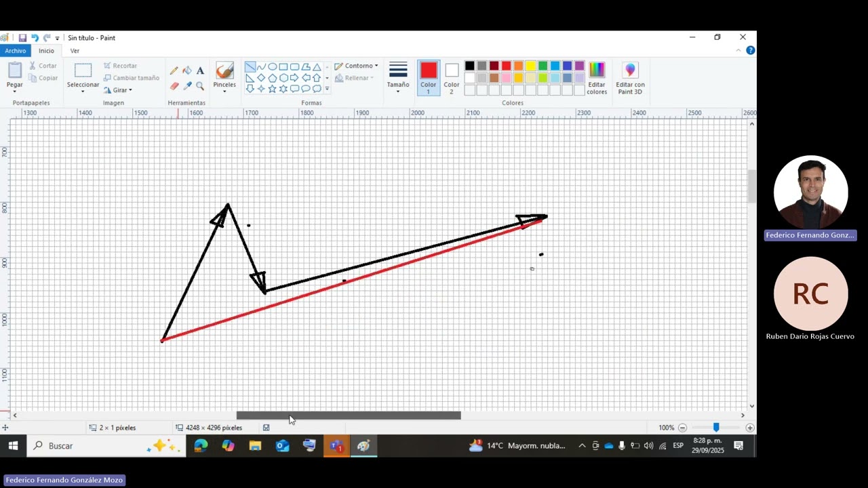Activate the Color 1 selector
Viewport: 868px width, 488px height.
429,79
